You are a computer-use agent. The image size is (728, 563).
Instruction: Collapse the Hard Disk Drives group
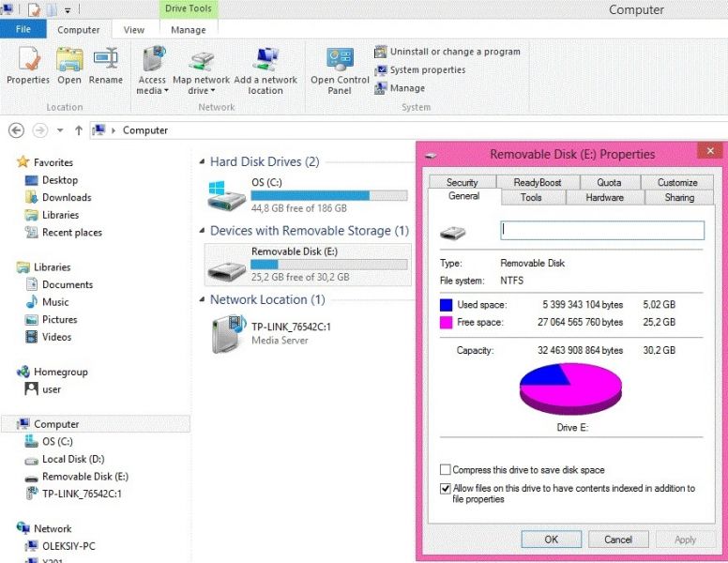click(x=203, y=162)
